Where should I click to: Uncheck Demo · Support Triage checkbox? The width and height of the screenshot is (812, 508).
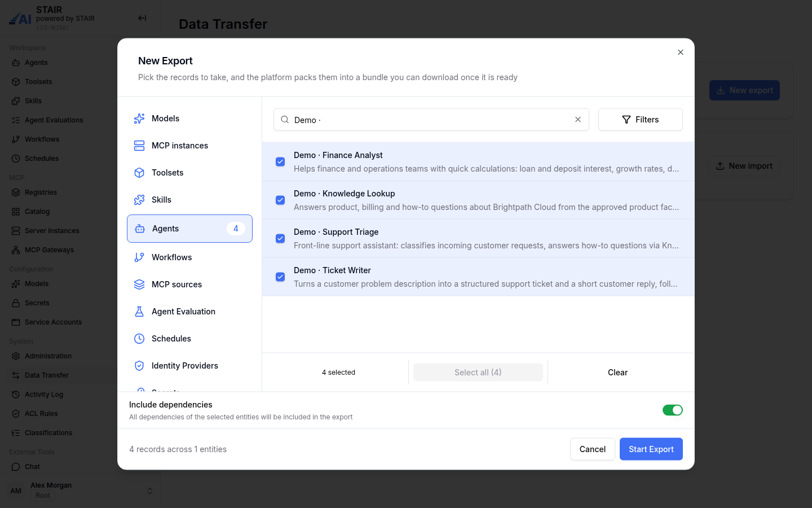pos(280,238)
